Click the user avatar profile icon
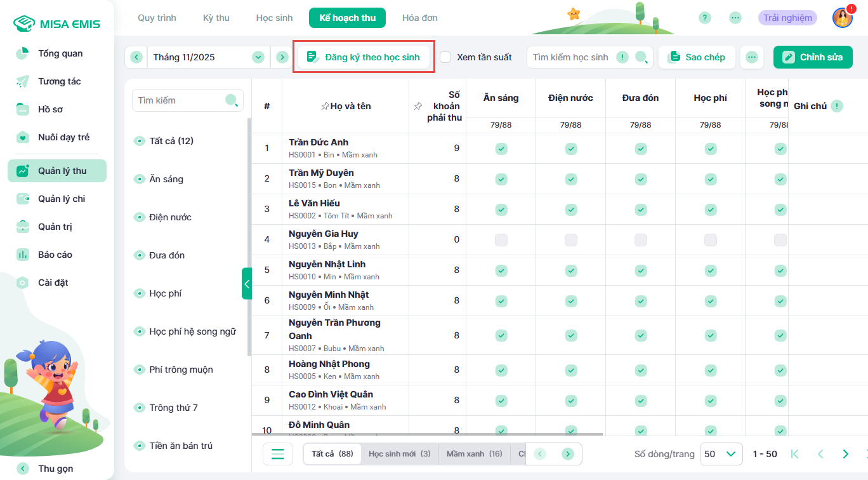This screenshot has width=868, height=480. [x=842, y=18]
